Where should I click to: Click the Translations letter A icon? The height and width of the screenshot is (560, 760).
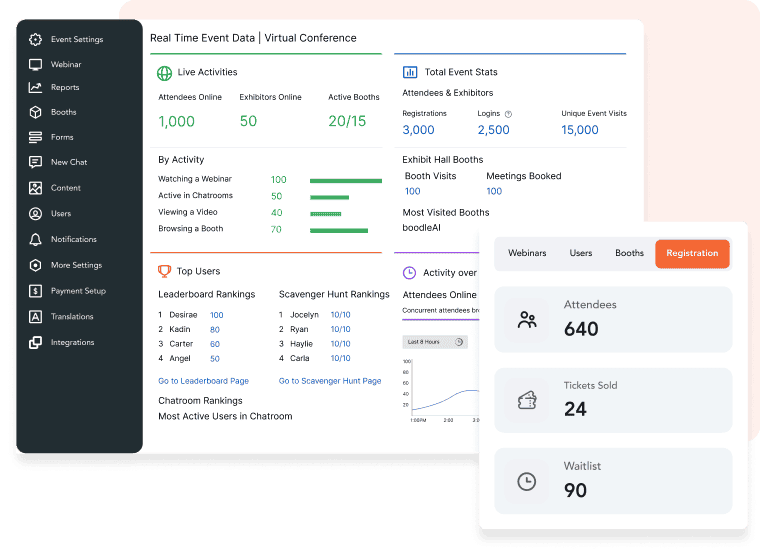[35, 317]
